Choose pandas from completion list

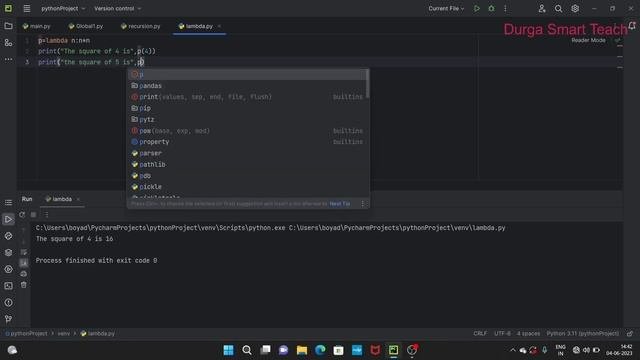coord(247,86)
